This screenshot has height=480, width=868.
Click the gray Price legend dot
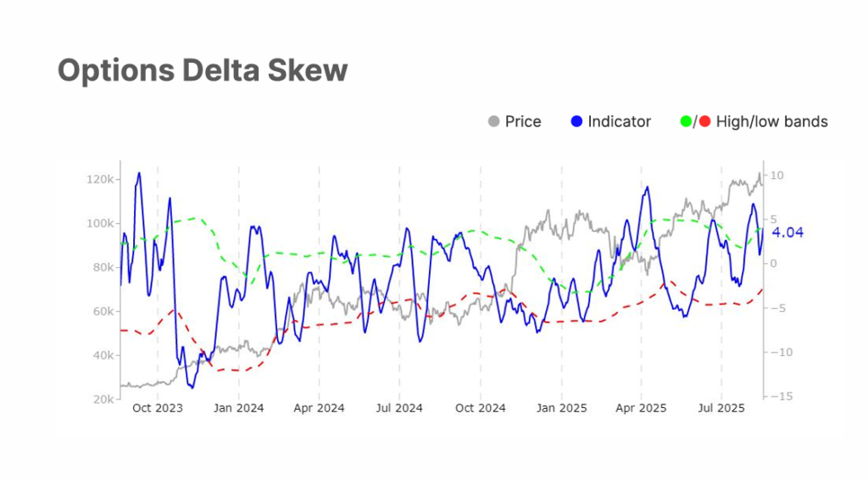tap(494, 121)
